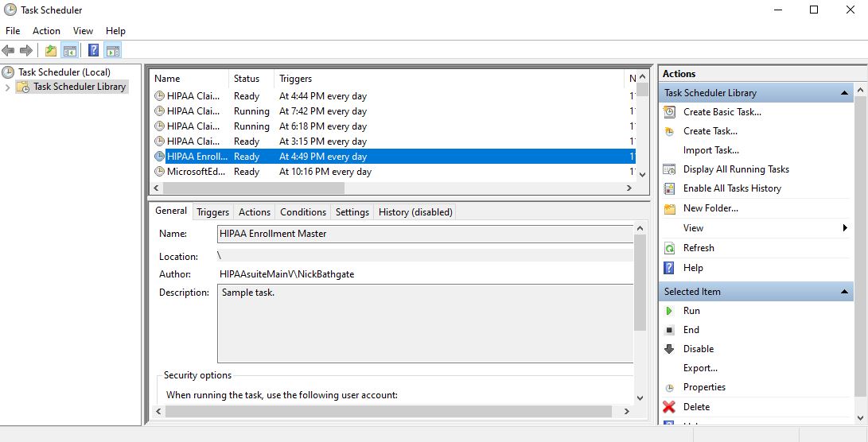Click the Create Task icon

point(669,131)
